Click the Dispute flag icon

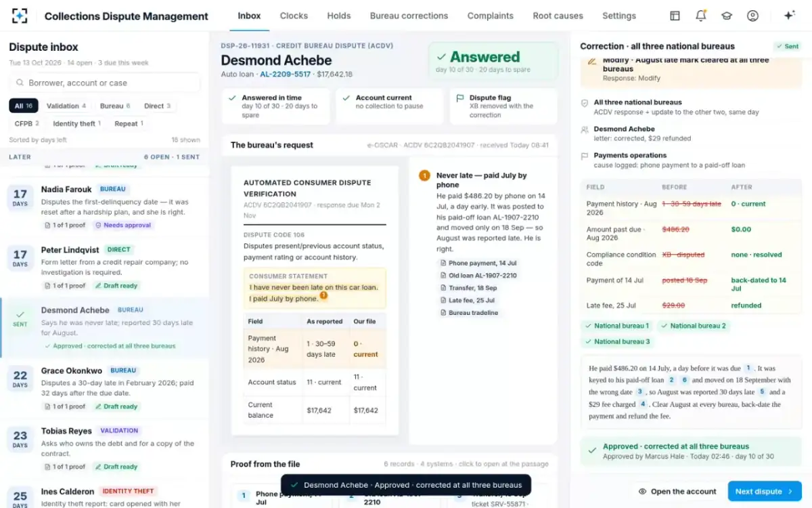coord(460,98)
